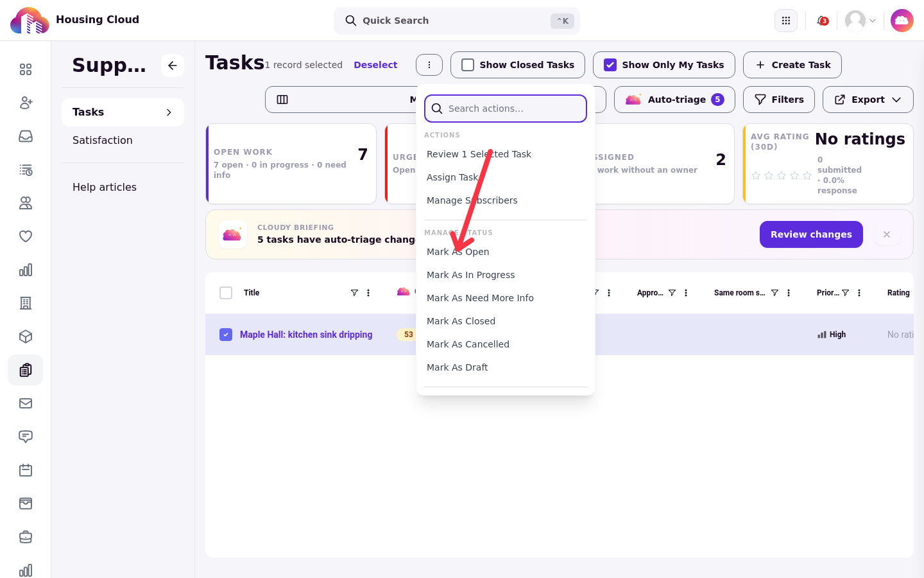Focus the Search actions input field

click(506, 109)
